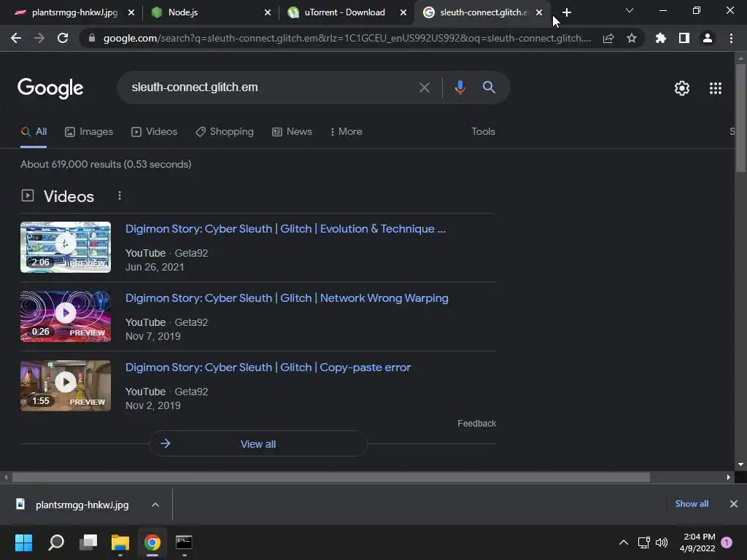Screen dimensions: 747x560
Task: Submit search with the magnifier icon
Action: [489, 87]
